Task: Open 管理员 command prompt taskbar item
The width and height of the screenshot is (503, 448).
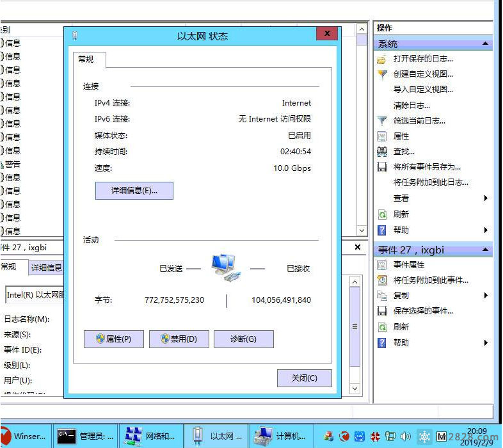Action: (x=85, y=436)
